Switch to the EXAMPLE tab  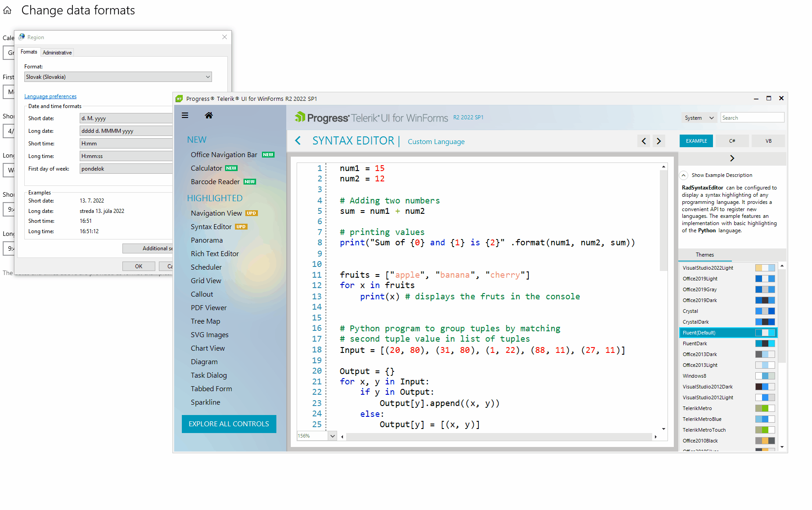pos(696,141)
